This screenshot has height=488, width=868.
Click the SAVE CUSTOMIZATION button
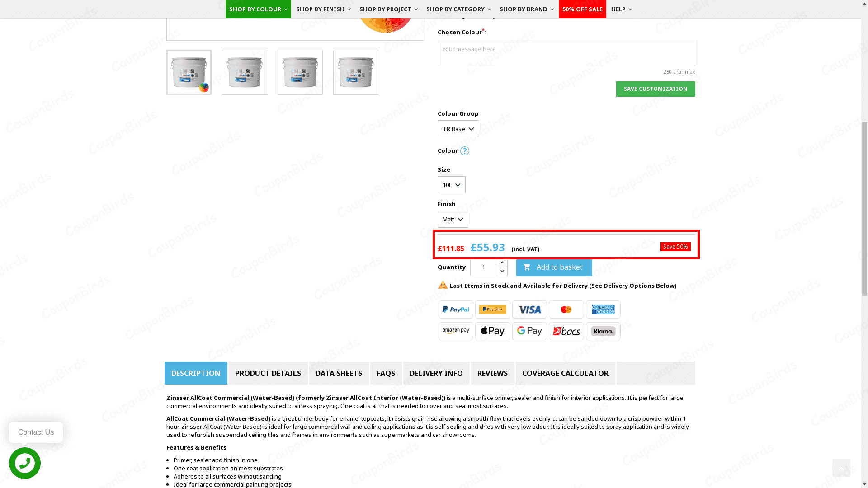tap(656, 89)
